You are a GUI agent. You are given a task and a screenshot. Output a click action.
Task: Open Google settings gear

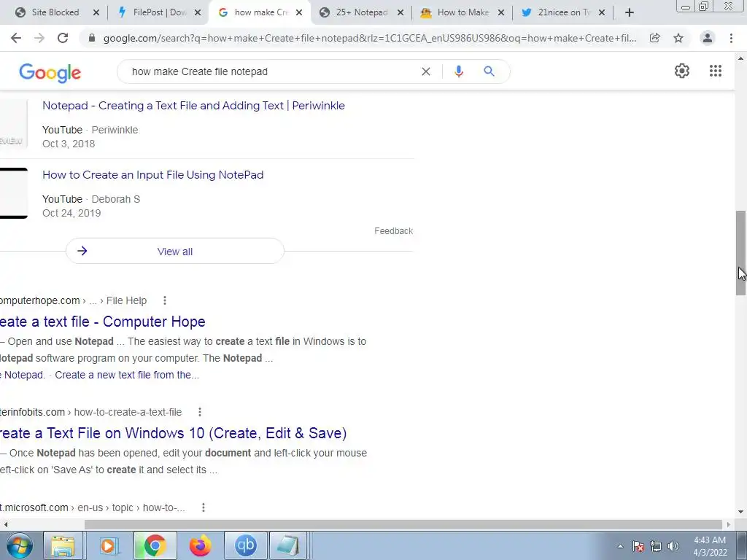coord(682,71)
